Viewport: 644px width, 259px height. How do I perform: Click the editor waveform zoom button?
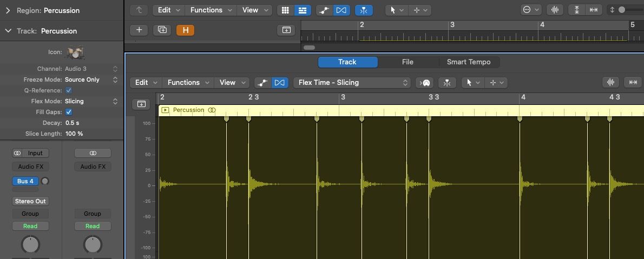click(611, 83)
